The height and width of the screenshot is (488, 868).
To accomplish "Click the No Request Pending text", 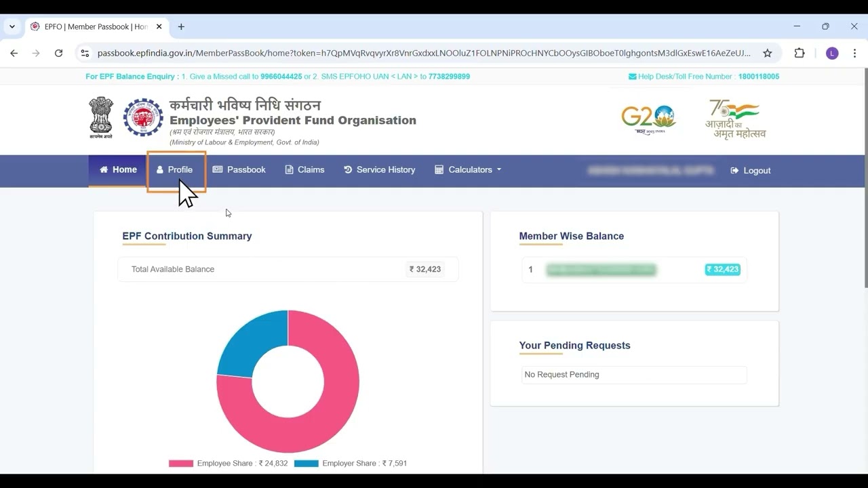I will (561, 374).
